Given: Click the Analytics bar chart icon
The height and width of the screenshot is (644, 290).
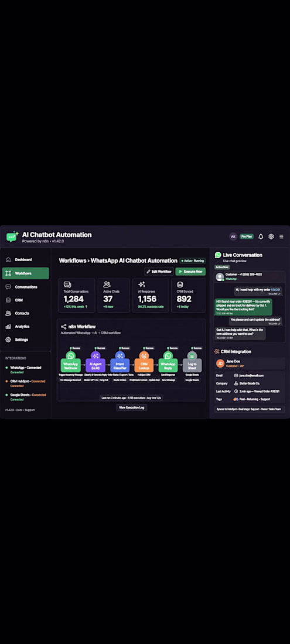Looking at the screenshot, I should (x=8, y=327).
